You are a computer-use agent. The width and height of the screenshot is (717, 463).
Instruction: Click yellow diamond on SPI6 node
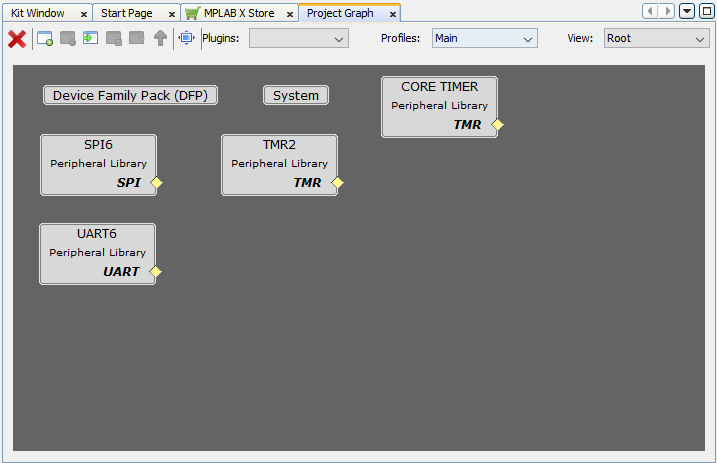(156, 183)
